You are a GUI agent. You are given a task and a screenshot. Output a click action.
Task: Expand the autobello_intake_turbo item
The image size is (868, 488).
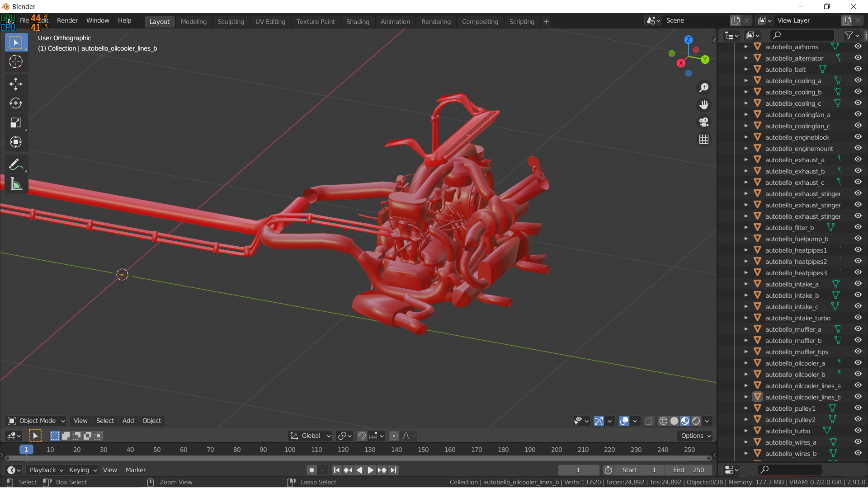tap(746, 318)
